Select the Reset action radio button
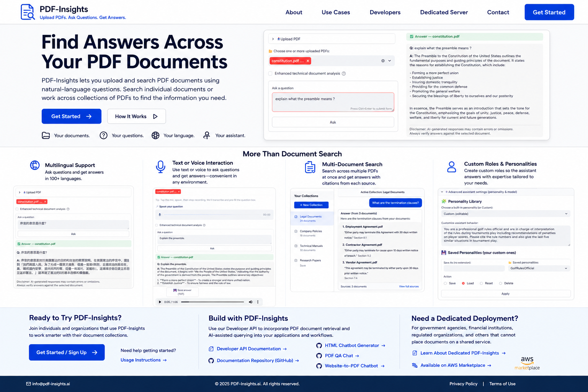The image size is (588, 392). click(x=481, y=283)
